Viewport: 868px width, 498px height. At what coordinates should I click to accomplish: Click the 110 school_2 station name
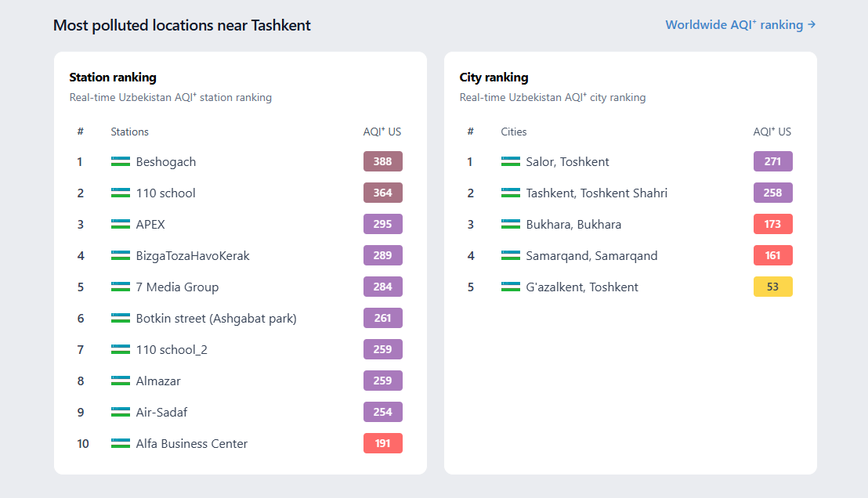point(172,349)
